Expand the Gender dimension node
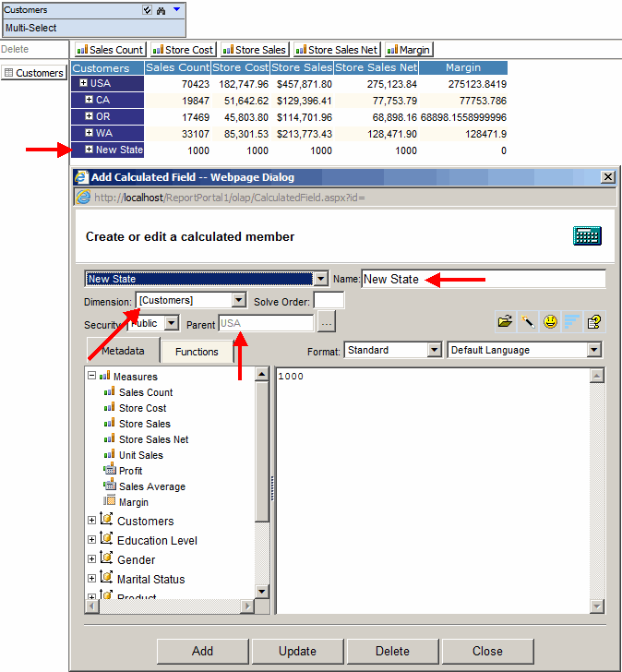This screenshot has width=622, height=672. 91,558
